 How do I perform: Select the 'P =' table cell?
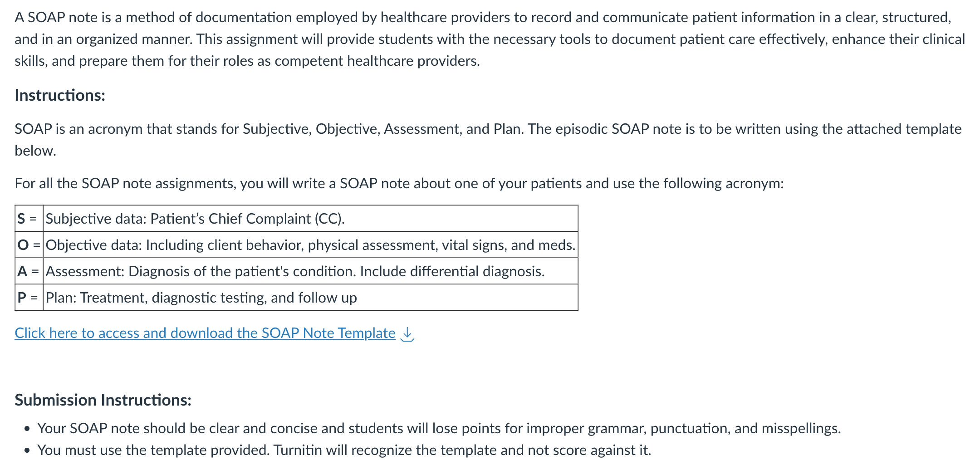click(x=29, y=298)
